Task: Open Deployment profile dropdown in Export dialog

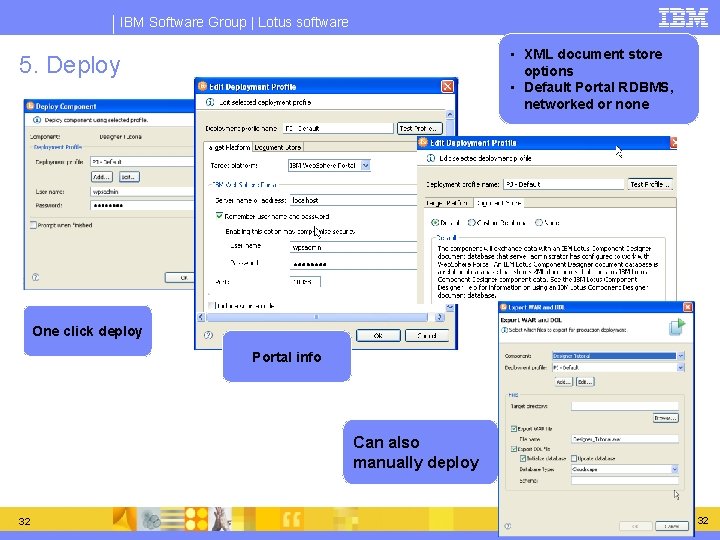Action: [681, 367]
